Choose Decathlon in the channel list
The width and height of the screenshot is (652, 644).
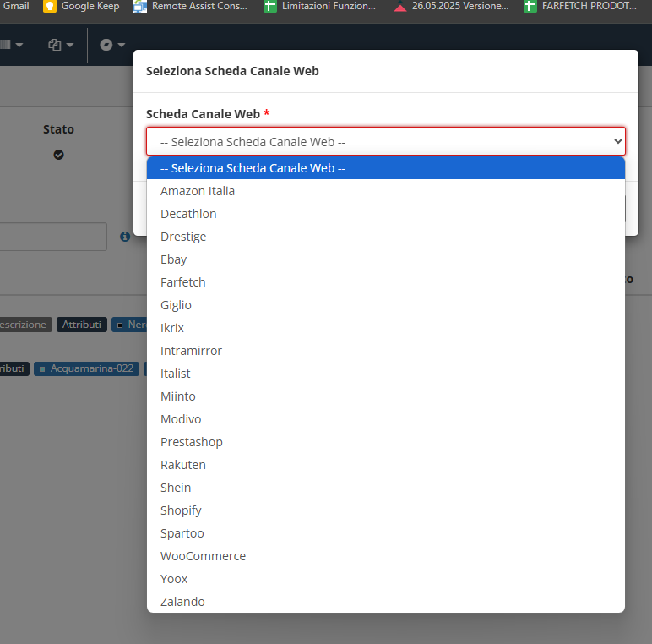pos(385,214)
